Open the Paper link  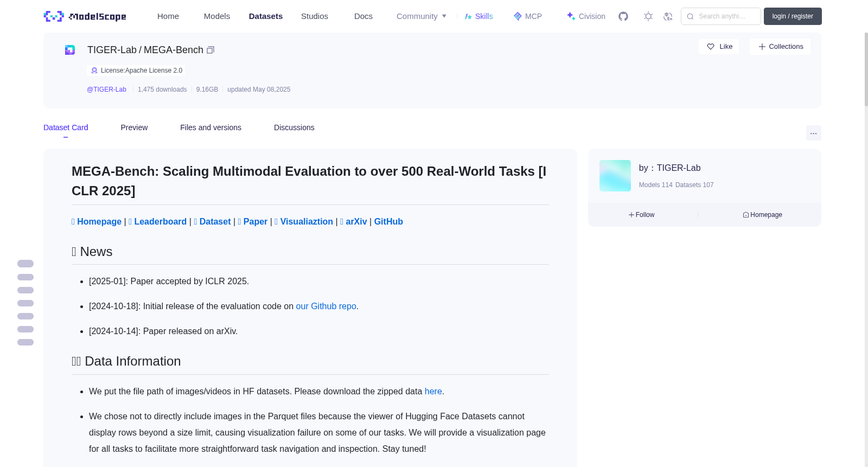pos(253,221)
